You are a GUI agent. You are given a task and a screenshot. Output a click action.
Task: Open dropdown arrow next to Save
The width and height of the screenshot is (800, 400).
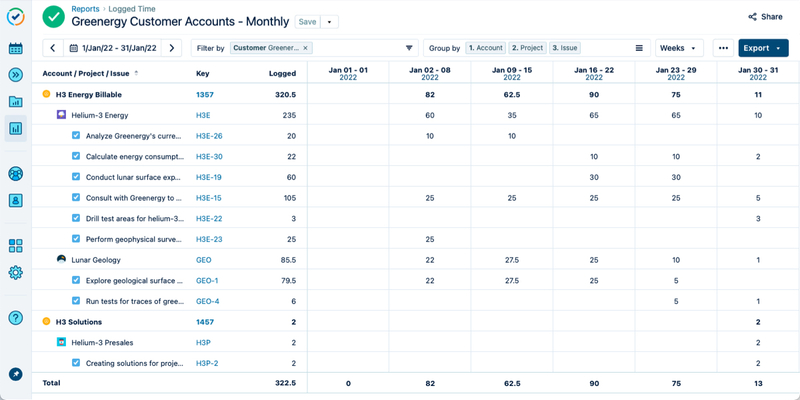pyautogui.click(x=331, y=22)
